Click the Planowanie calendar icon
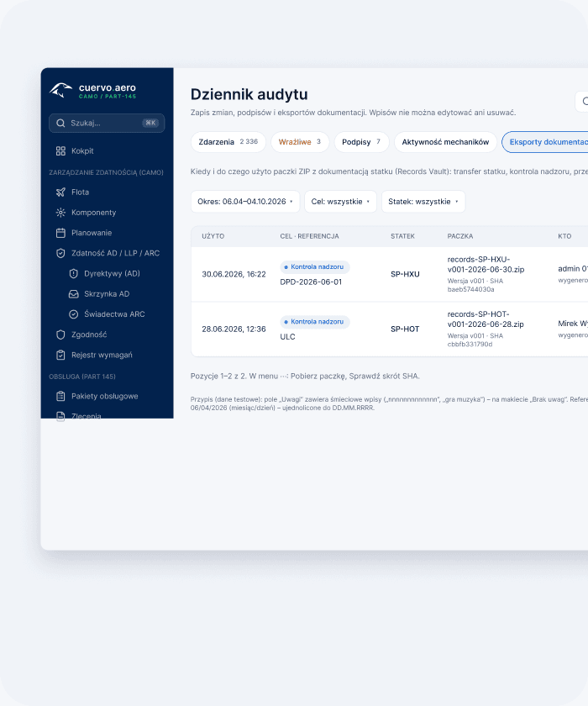 pos(60,233)
